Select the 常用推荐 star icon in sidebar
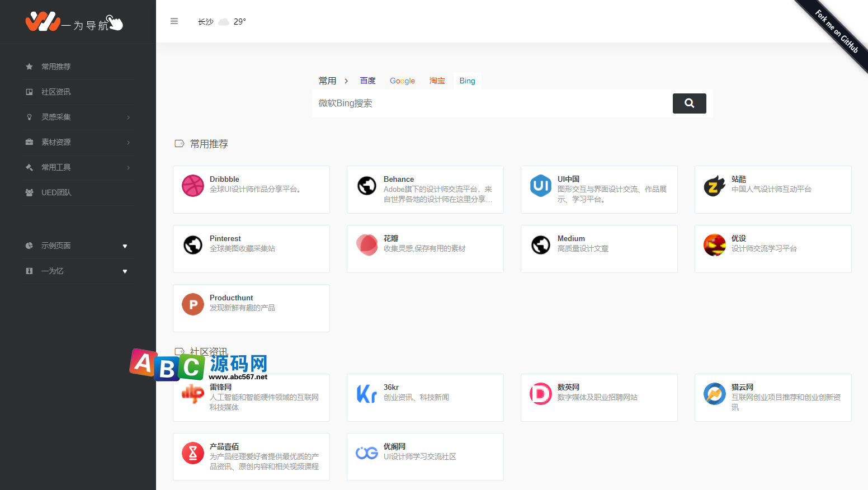This screenshot has height=490, width=868. 29,67
